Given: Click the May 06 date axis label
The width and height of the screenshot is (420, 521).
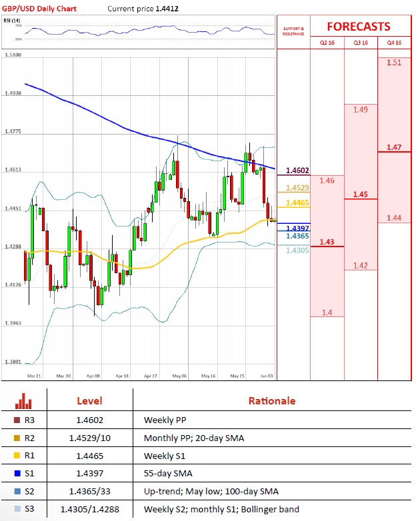Looking at the screenshot, I should coord(179,376).
